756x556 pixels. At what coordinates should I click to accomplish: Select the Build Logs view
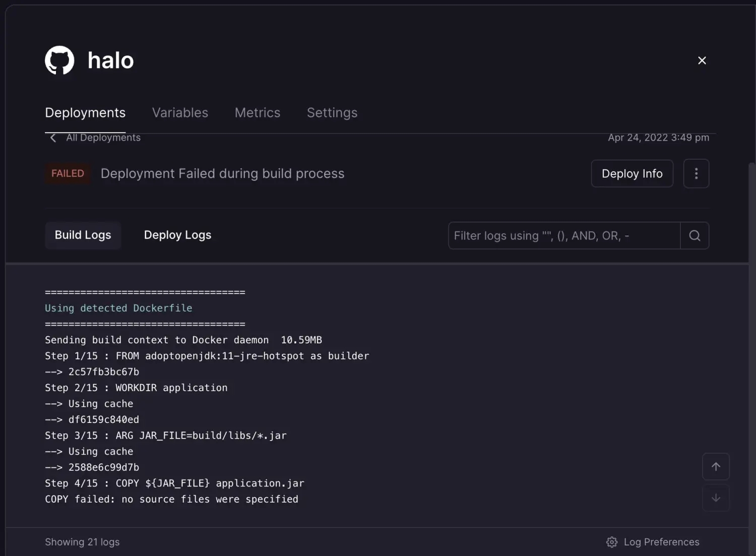[x=83, y=235]
